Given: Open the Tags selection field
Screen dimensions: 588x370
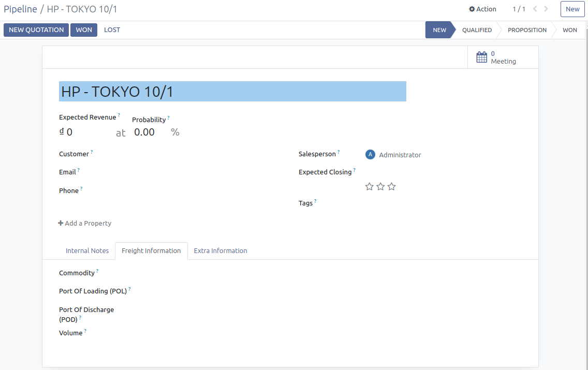Looking at the screenshot, I should click(445, 203).
